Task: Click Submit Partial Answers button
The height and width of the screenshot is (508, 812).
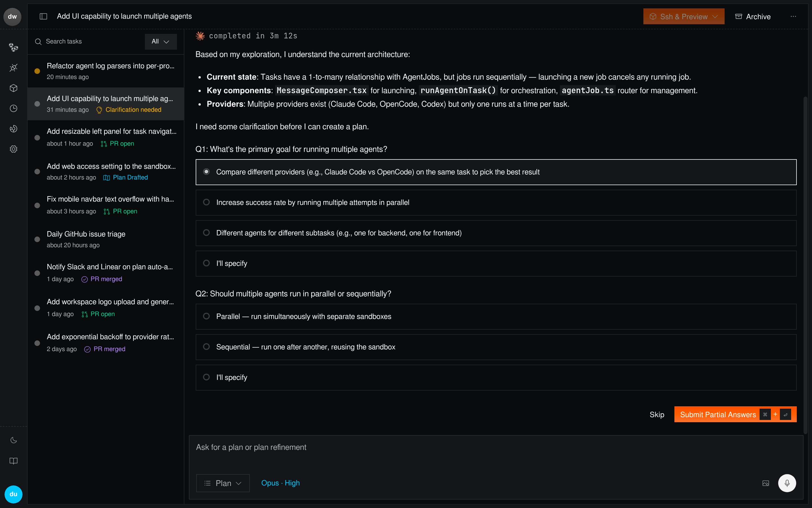Action: click(x=735, y=415)
